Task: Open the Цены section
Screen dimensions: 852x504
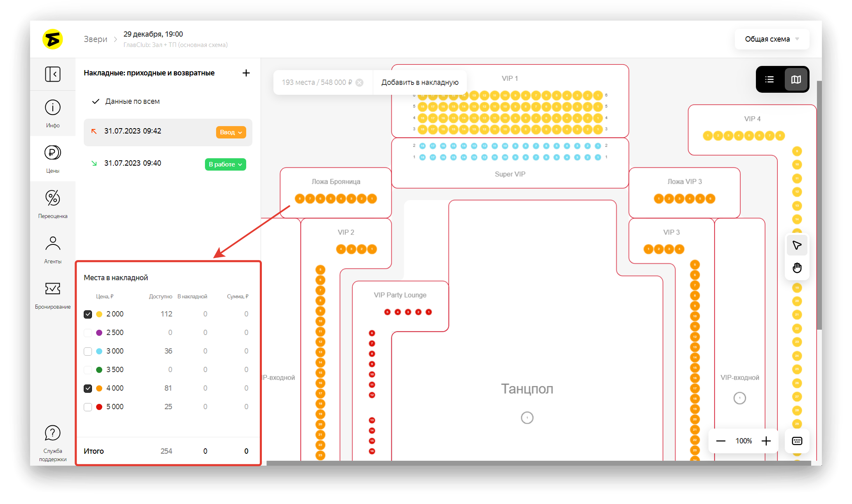Action: [x=53, y=159]
